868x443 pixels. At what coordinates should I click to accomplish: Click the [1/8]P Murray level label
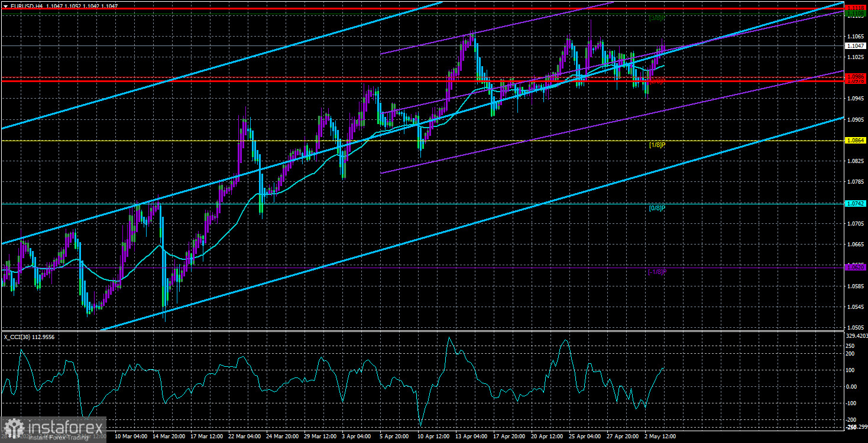[656, 145]
